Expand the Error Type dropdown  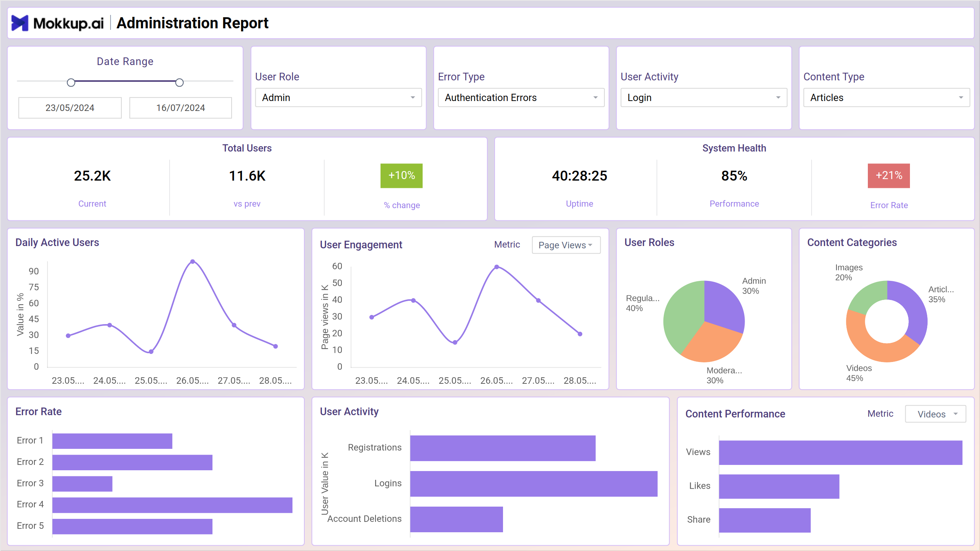click(521, 98)
